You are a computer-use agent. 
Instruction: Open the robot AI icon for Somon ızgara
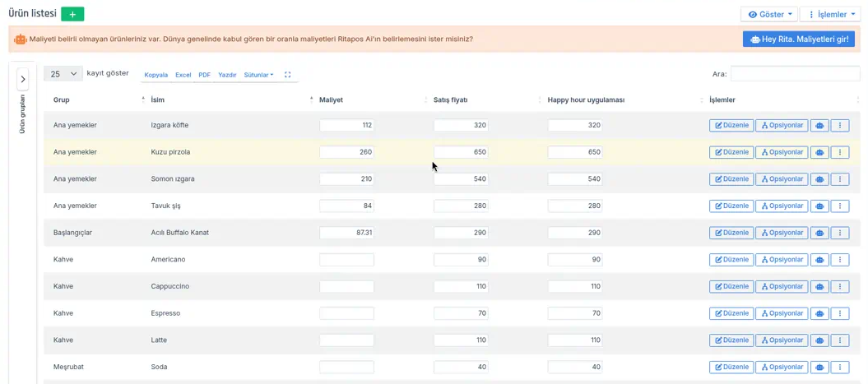click(x=819, y=179)
